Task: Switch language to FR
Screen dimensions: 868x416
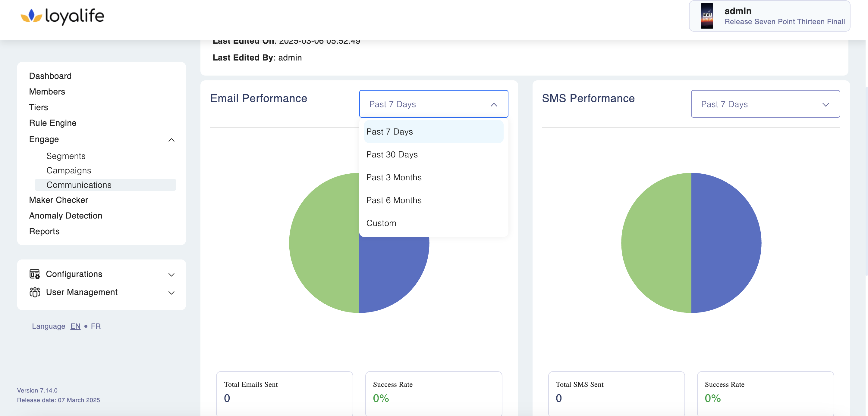Action: click(96, 326)
